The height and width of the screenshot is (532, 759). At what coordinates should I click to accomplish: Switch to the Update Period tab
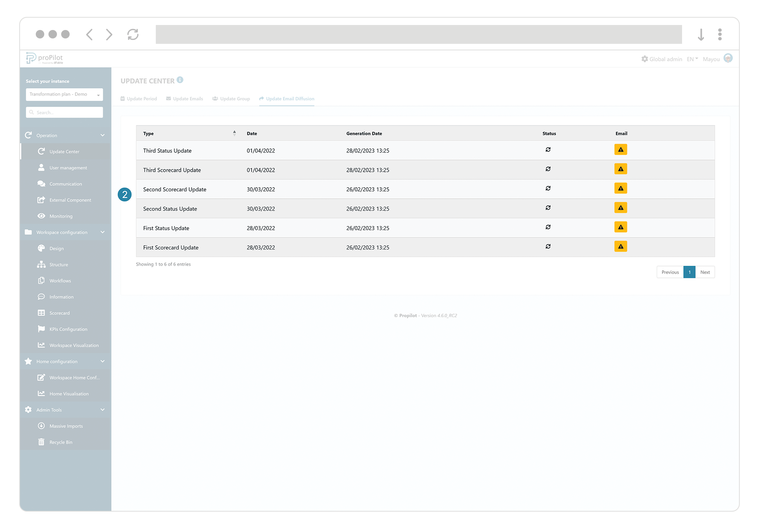pos(138,99)
